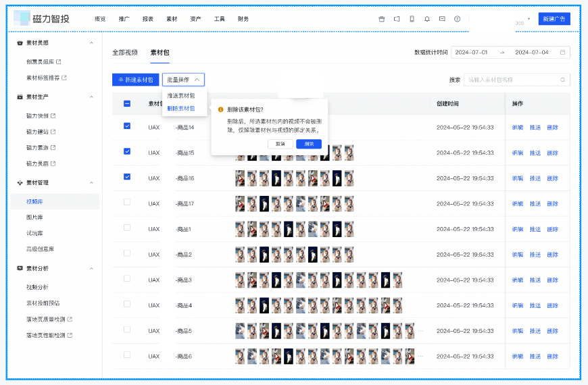Screen dimensions: 588x385
Task: Click 取消 in the delete popup
Action: 280,144
